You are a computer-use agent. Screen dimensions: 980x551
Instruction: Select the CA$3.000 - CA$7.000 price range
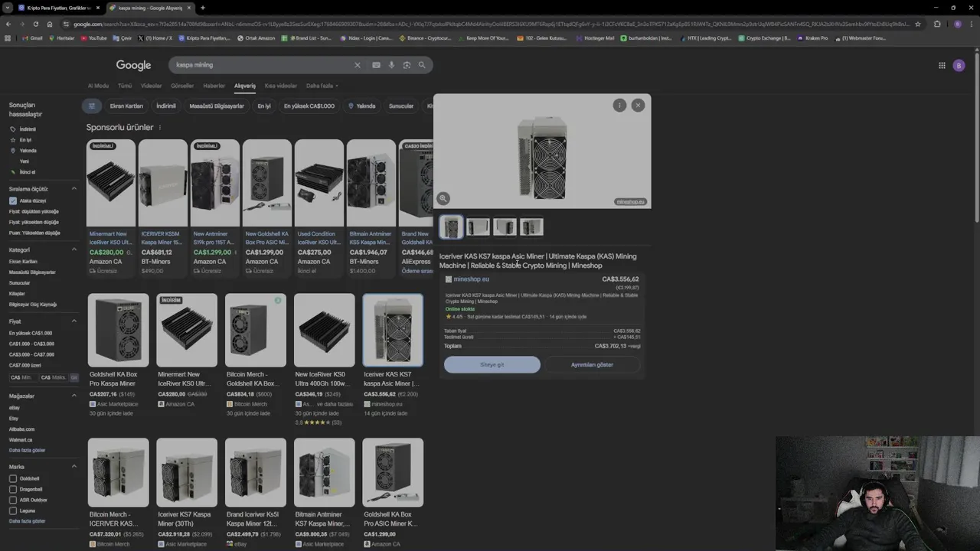click(x=31, y=354)
